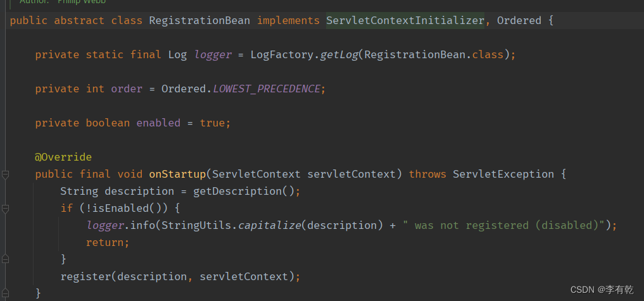Screen dimensions: 644x301
Task: Click the ServletException type in the throws clause
Action: pos(503,175)
